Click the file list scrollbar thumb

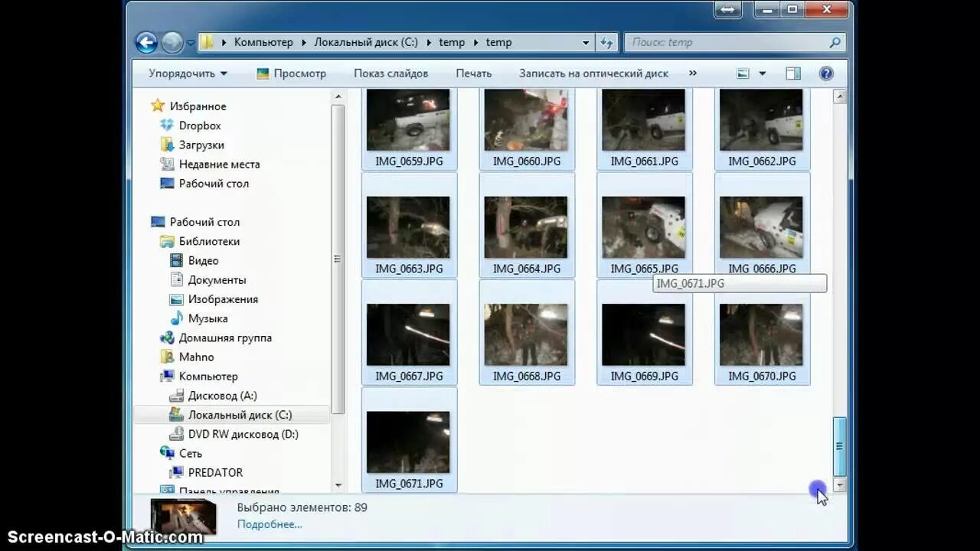(x=839, y=446)
